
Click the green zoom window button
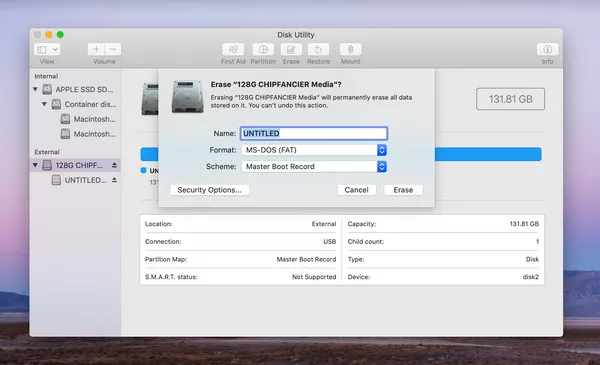click(60, 34)
